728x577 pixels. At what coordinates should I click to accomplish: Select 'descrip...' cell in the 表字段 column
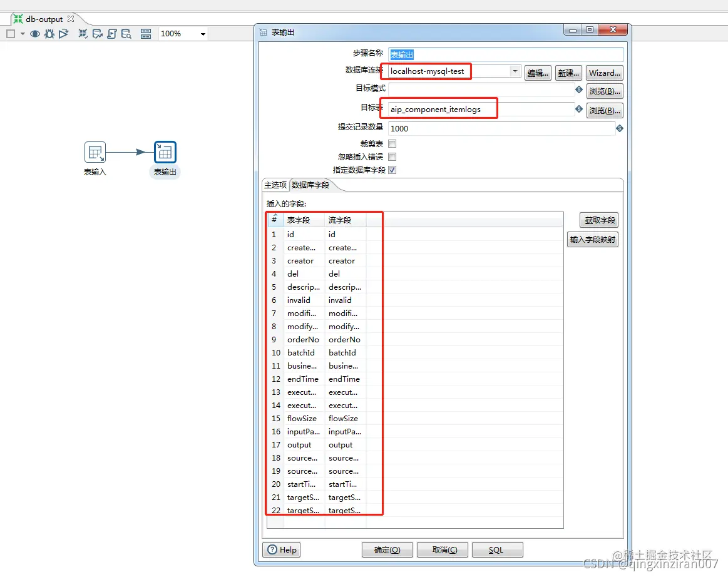pyautogui.click(x=304, y=287)
